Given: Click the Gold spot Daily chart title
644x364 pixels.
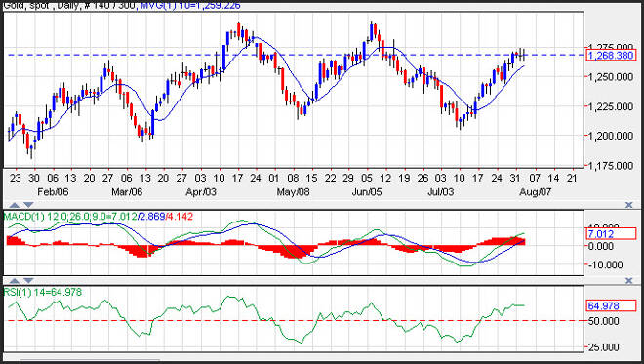Looking at the screenshot, I should 70,5.
